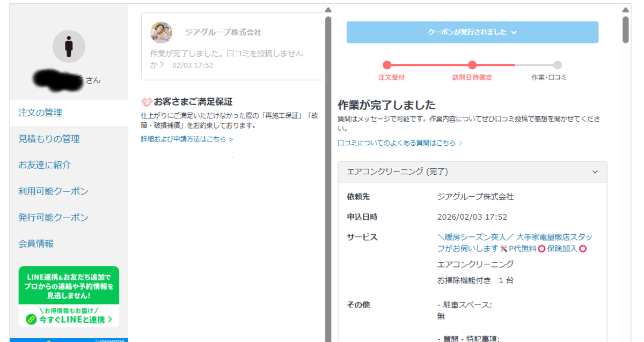Viewport: 644px width, 342px height.
Task: Click the 今すぐLINEと連携 banner button
Action: point(69,319)
